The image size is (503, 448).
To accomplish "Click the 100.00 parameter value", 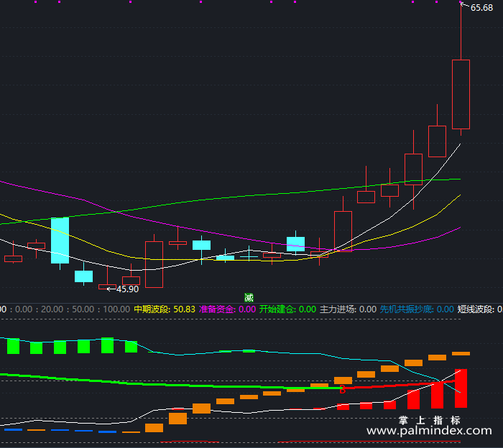I will [x=116, y=309].
